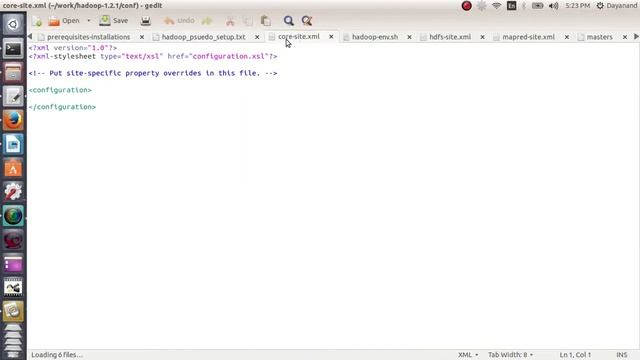Open the 5:23 PM clock menu
Image resolution: width=640 pixels, height=360 pixels.
578,6
